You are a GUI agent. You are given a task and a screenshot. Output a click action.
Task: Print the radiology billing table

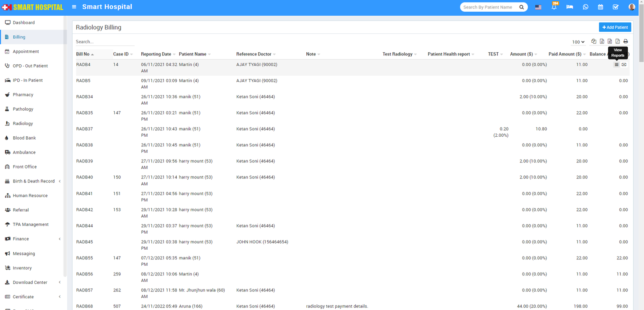pyautogui.click(x=625, y=41)
